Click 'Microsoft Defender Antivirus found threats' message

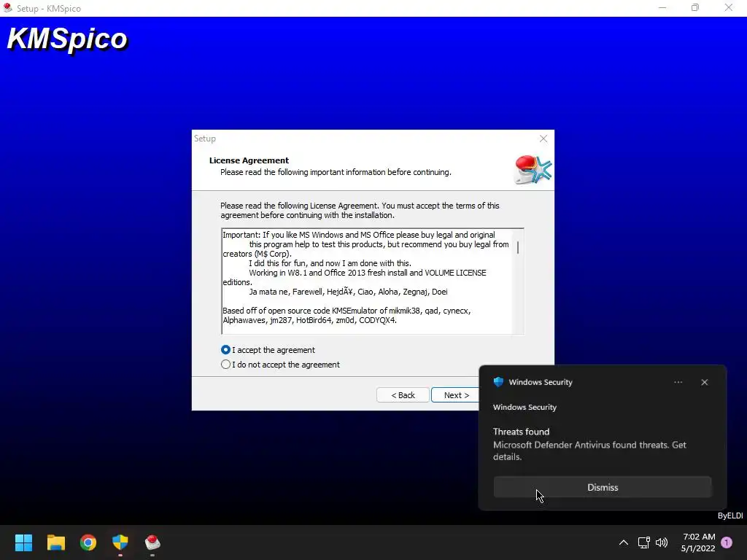(589, 451)
